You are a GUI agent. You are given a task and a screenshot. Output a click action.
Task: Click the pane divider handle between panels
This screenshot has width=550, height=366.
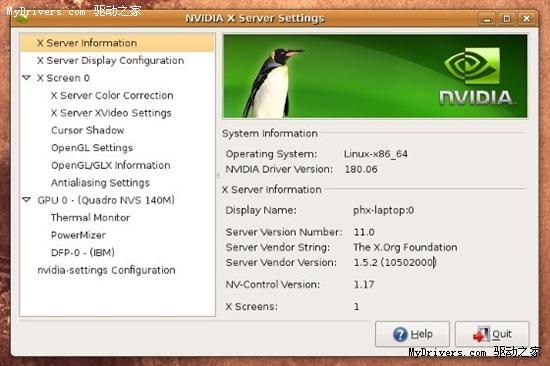coord(218,175)
